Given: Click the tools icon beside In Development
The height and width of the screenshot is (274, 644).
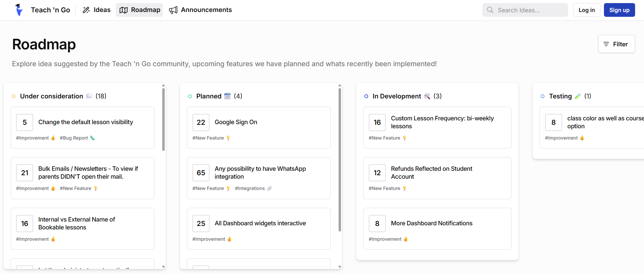Looking at the screenshot, I should pyautogui.click(x=427, y=96).
